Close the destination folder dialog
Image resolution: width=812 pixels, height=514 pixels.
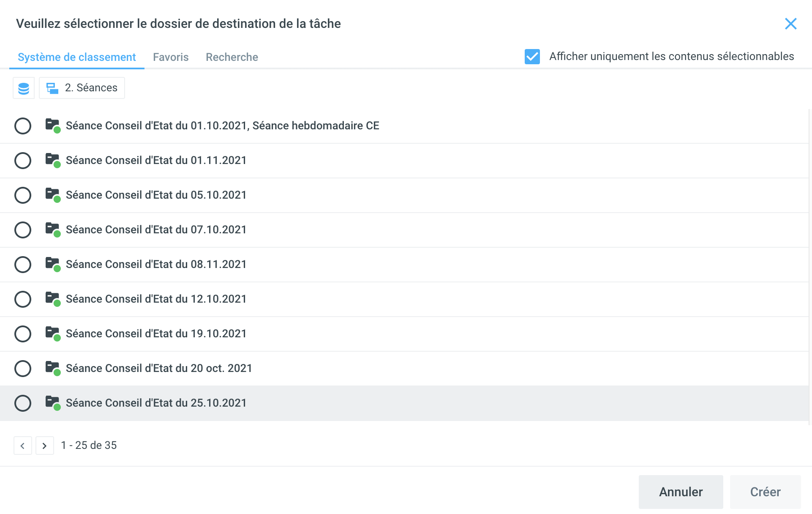(790, 24)
